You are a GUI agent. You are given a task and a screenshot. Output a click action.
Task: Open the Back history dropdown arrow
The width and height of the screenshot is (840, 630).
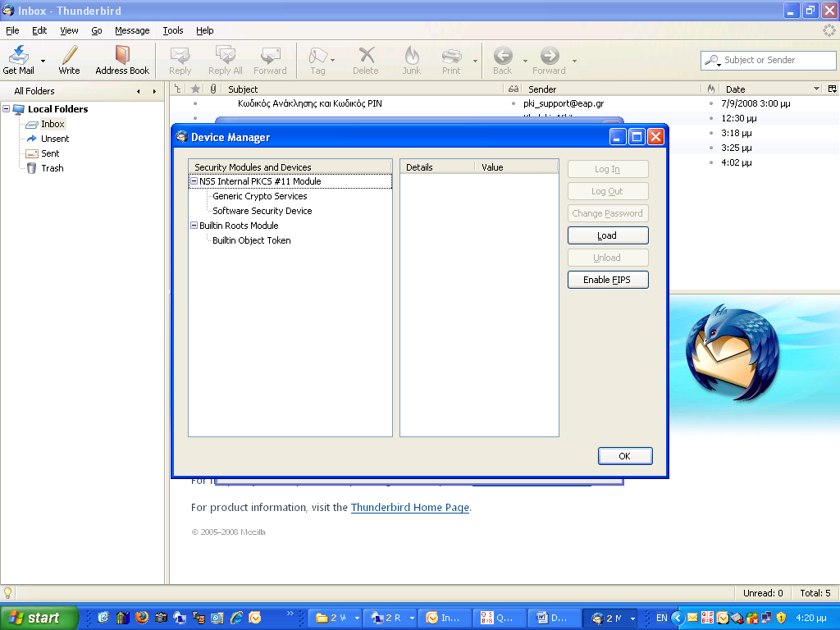(x=525, y=61)
